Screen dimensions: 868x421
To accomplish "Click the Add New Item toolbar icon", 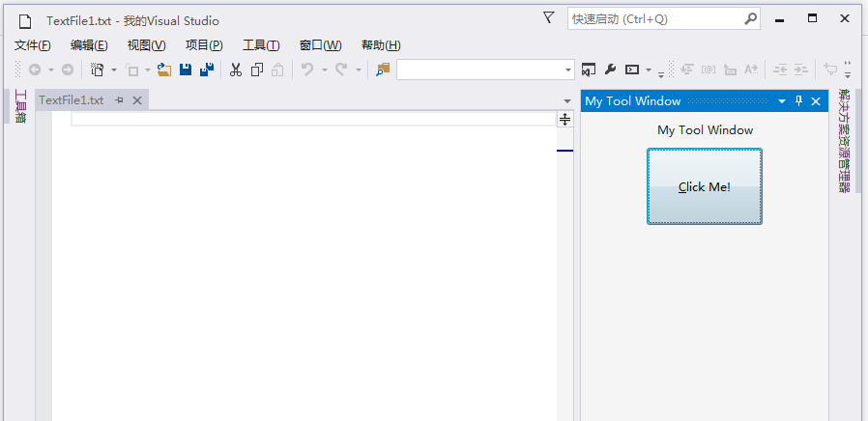I will pyautogui.click(x=132, y=70).
